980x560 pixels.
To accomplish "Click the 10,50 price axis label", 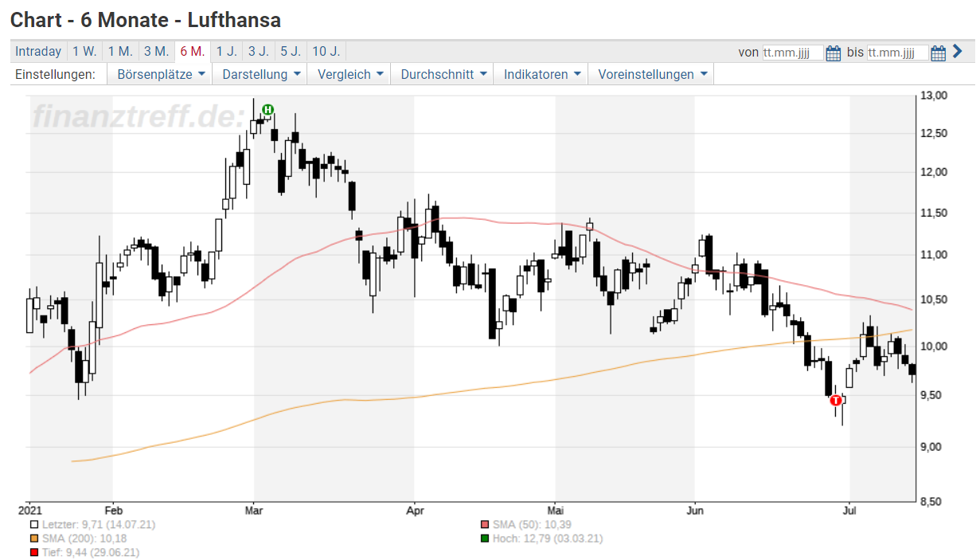I will point(935,300).
